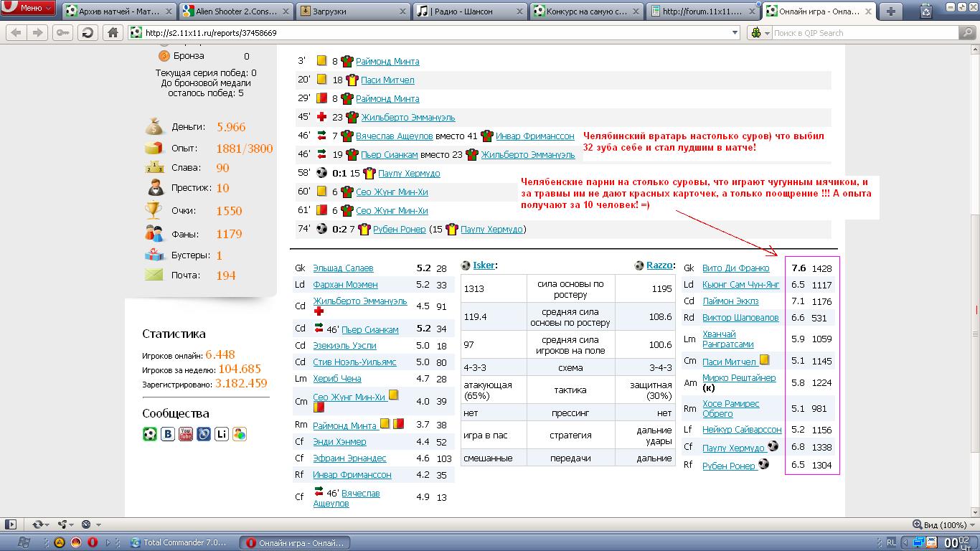Click the LiveInternet 'Li' community icon
Screen dimensions: 980x551
(222, 434)
